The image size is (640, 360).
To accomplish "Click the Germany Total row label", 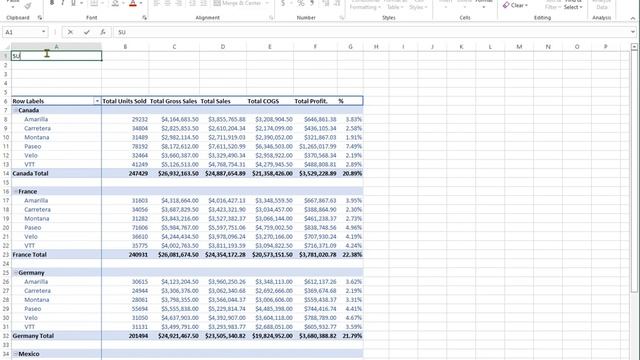I will (33, 336).
